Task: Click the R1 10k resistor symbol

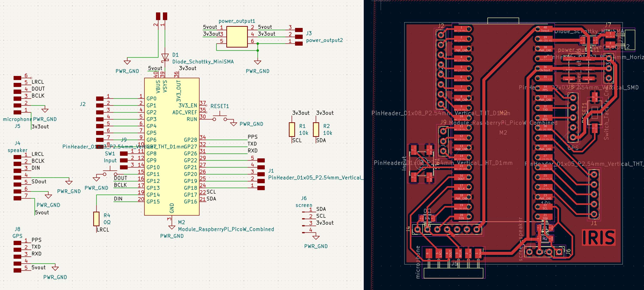Action: coord(292,129)
